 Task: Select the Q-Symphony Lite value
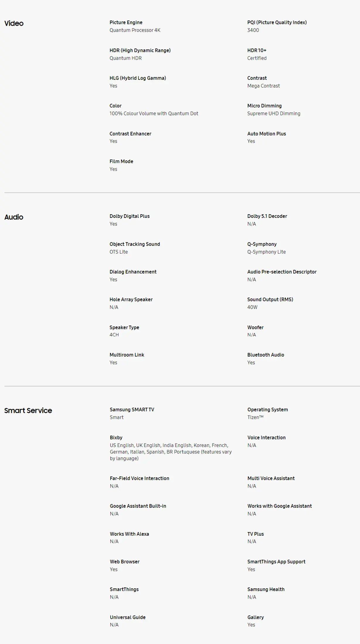click(x=266, y=252)
